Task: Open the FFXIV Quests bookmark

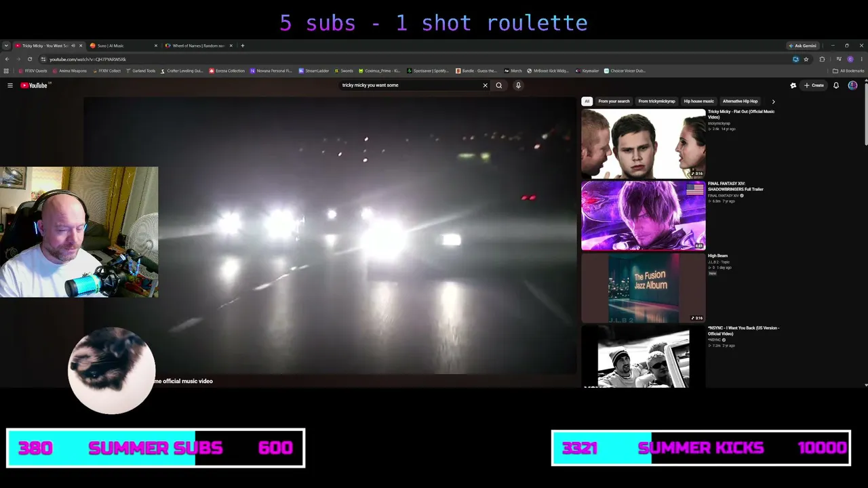Action: [33, 70]
